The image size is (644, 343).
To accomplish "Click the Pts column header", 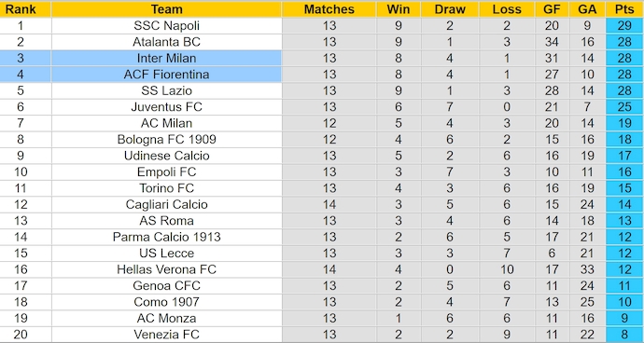I will click(x=624, y=9).
